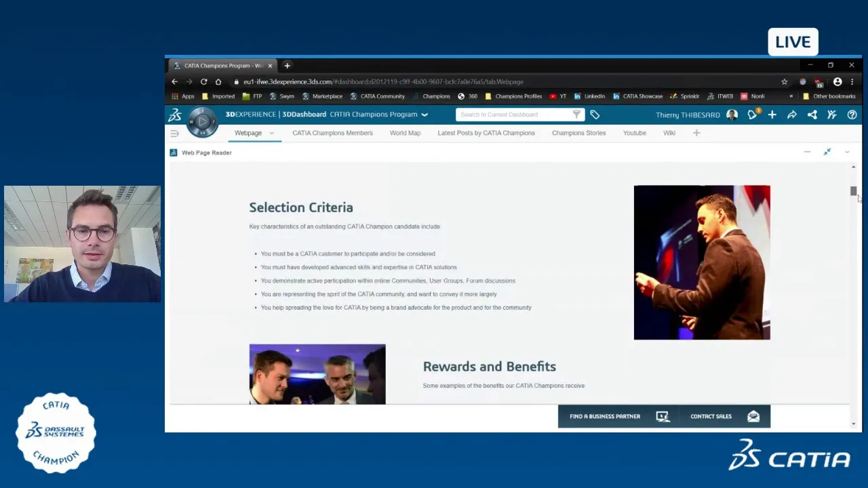Click the scrollbar down arrow

(x=853, y=424)
